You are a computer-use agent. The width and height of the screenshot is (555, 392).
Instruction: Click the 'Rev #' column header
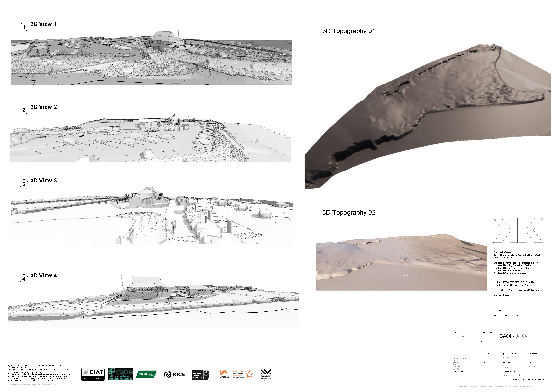pyautogui.click(x=496, y=316)
